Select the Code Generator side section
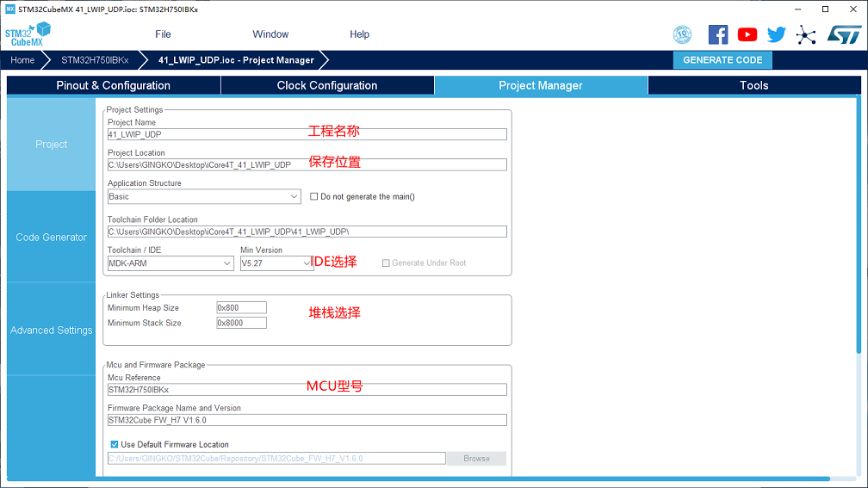Viewport: 868px width, 488px height. tap(51, 237)
